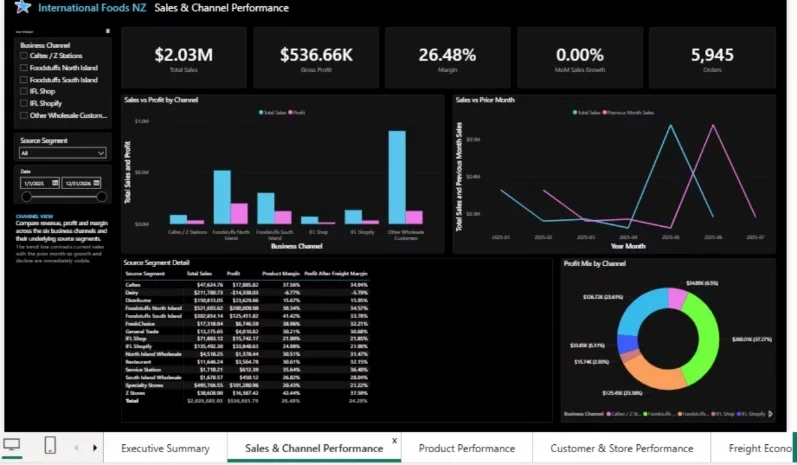Click the Z Stores row in table

(247, 393)
